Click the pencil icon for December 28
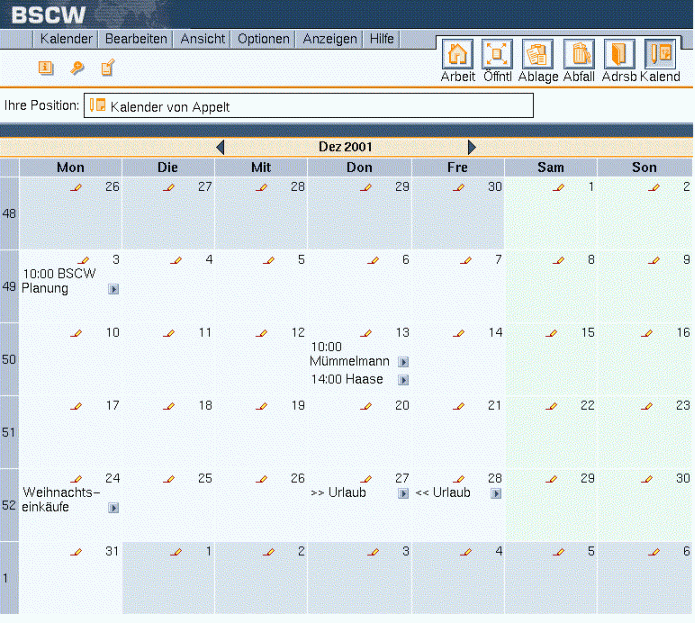The height and width of the screenshot is (623, 695). (x=459, y=479)
